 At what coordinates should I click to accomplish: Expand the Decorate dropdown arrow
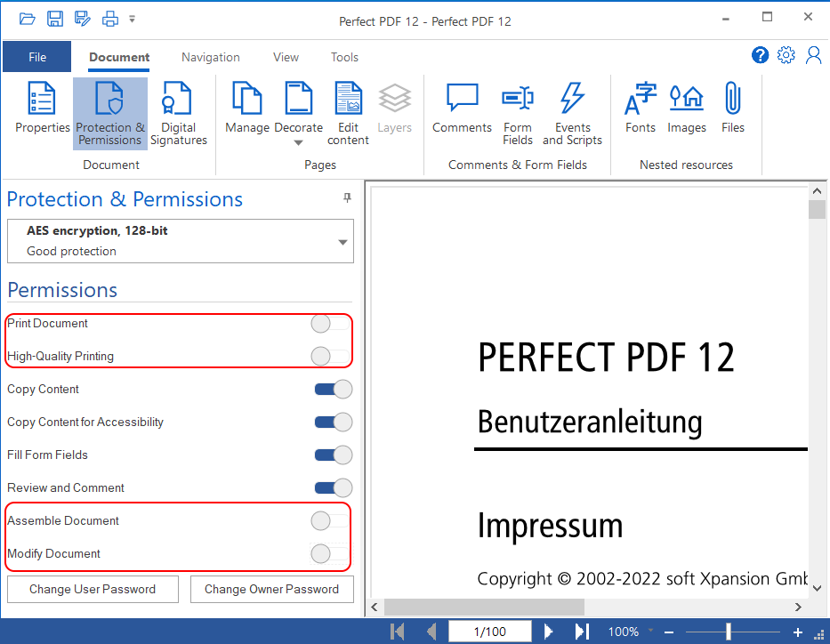pyautogui.click(x=299, y=142)
